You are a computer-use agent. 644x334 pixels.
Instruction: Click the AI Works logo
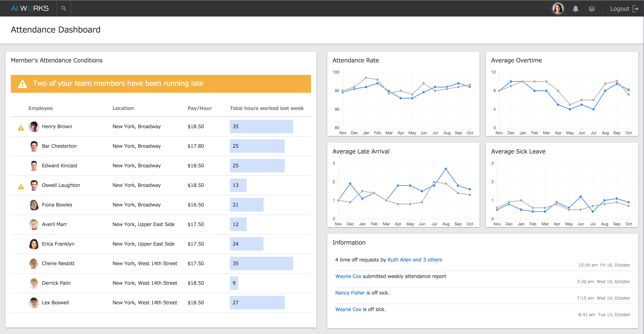tap(30, 8)
